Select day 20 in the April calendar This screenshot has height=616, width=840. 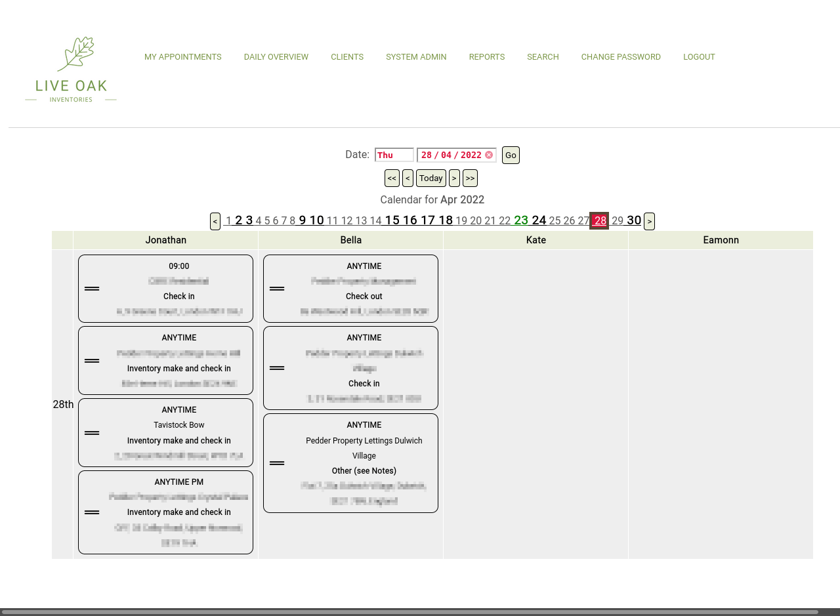tap(476, 221)
